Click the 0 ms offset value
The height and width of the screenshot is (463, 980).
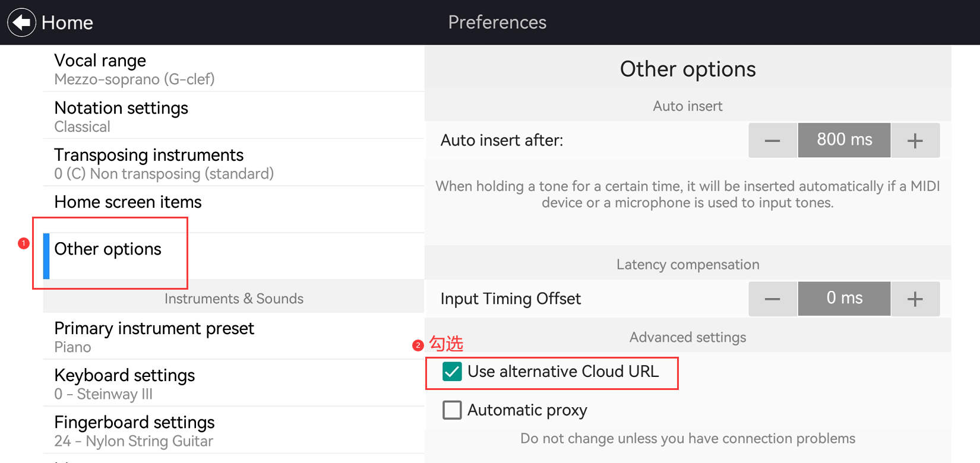[844, 298]
